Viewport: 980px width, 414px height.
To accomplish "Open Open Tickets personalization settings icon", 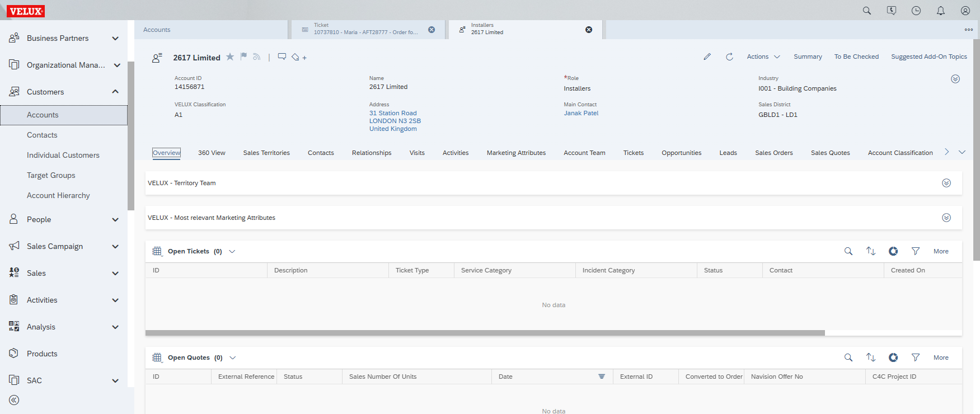I will (893, 251).
